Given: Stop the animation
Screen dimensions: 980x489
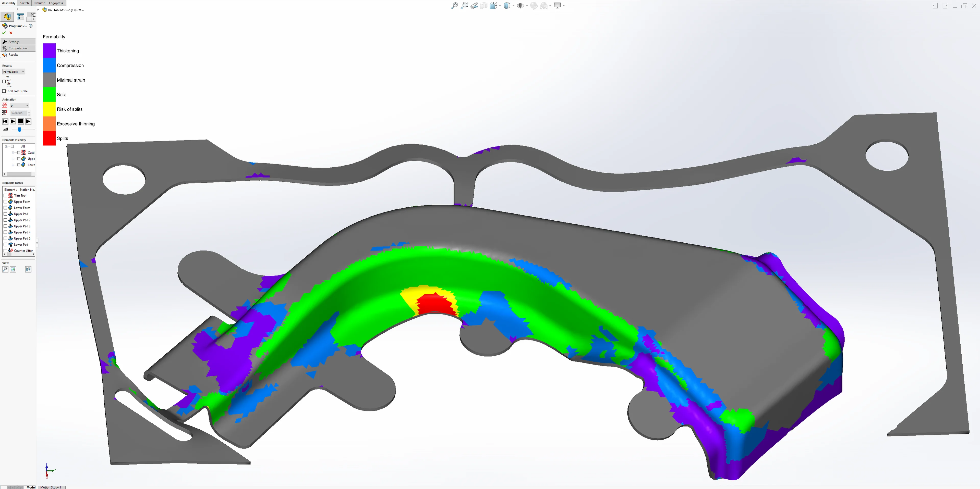Looking at the screenshot, I should tap(20, 121).
